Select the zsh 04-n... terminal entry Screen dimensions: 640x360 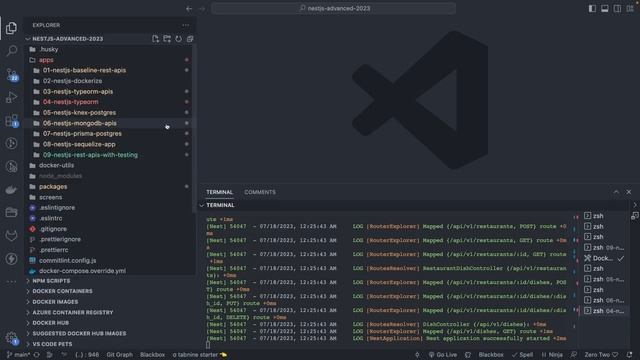click(604, 311)
